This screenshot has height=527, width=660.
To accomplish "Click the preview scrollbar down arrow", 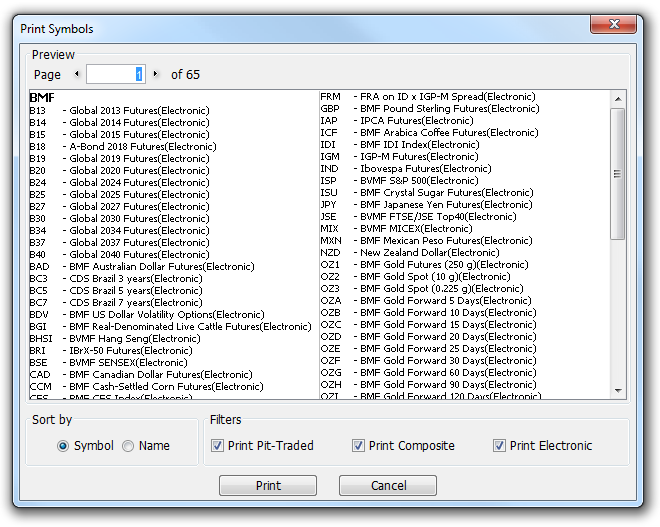I will tap(617, 391).
